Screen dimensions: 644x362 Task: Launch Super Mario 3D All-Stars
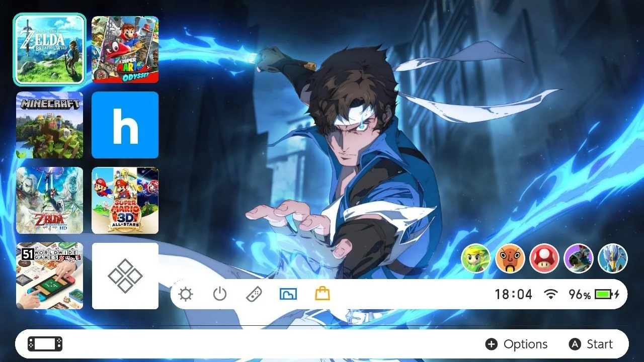point(125,201)
